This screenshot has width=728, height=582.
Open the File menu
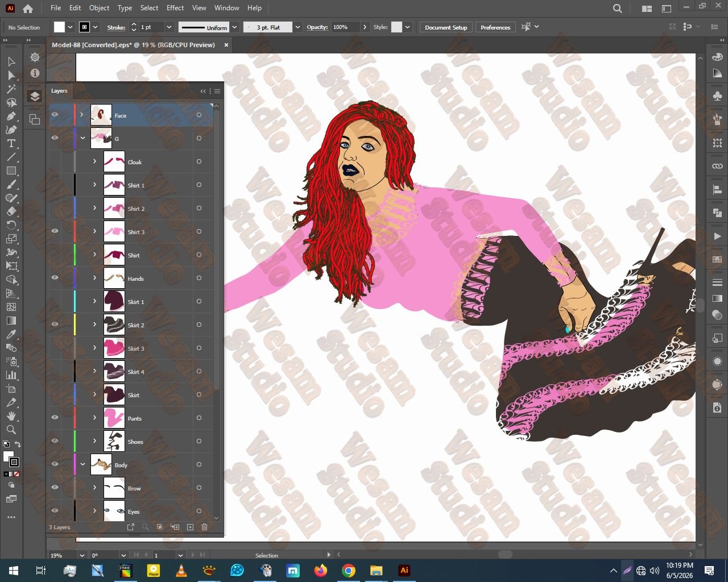point(56,8)
